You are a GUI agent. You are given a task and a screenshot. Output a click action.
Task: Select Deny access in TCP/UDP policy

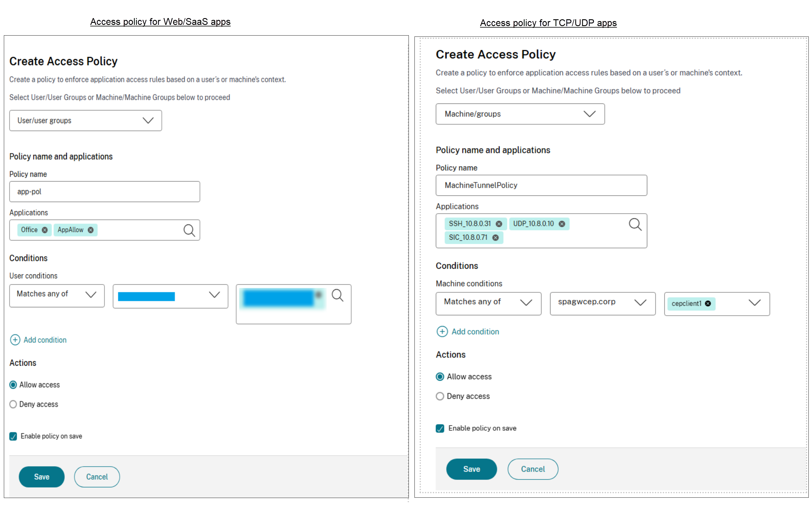(x=440, y=396)
